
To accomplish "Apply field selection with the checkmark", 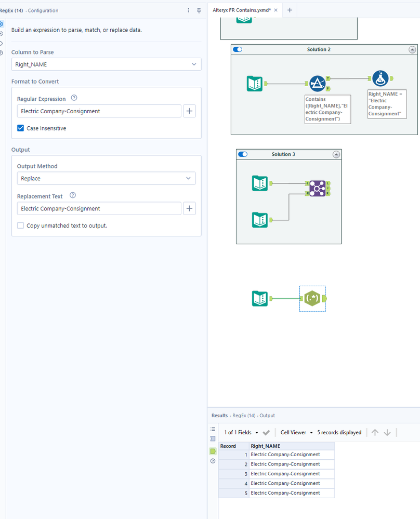I will (266, 433).
